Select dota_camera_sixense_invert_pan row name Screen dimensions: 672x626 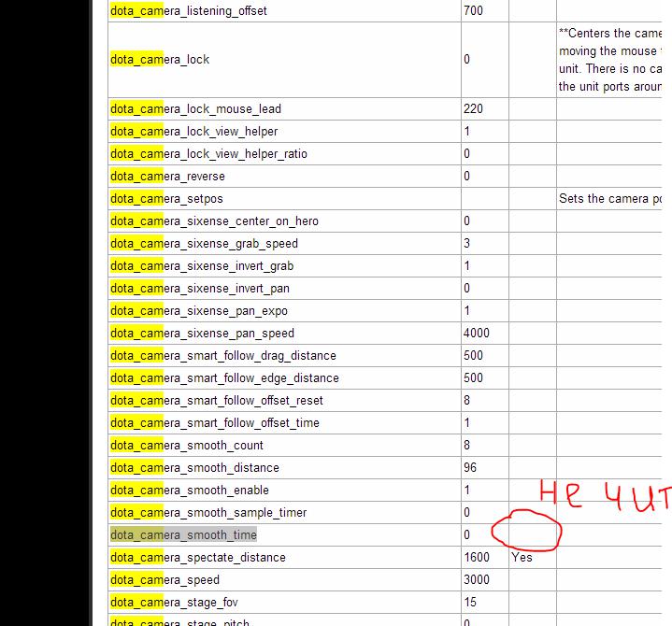[200, 288]
